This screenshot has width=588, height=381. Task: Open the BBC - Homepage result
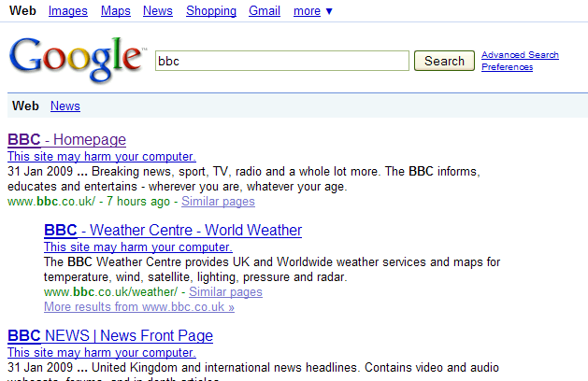66,139
